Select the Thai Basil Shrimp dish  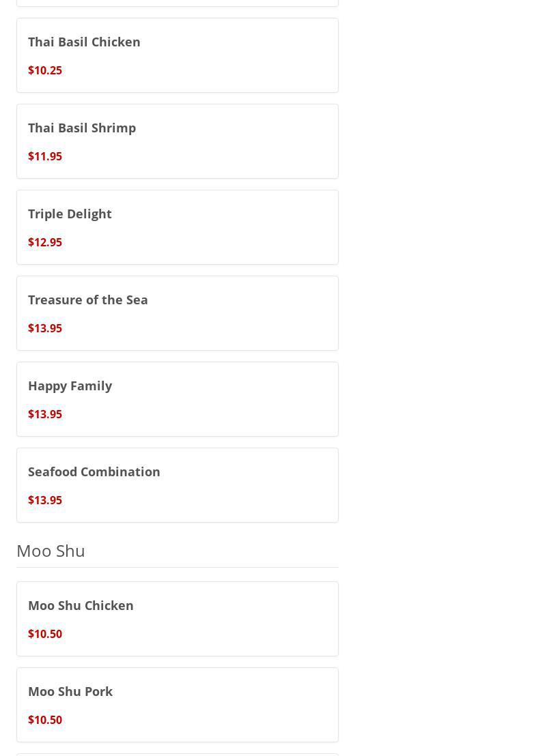coord(82,128)
